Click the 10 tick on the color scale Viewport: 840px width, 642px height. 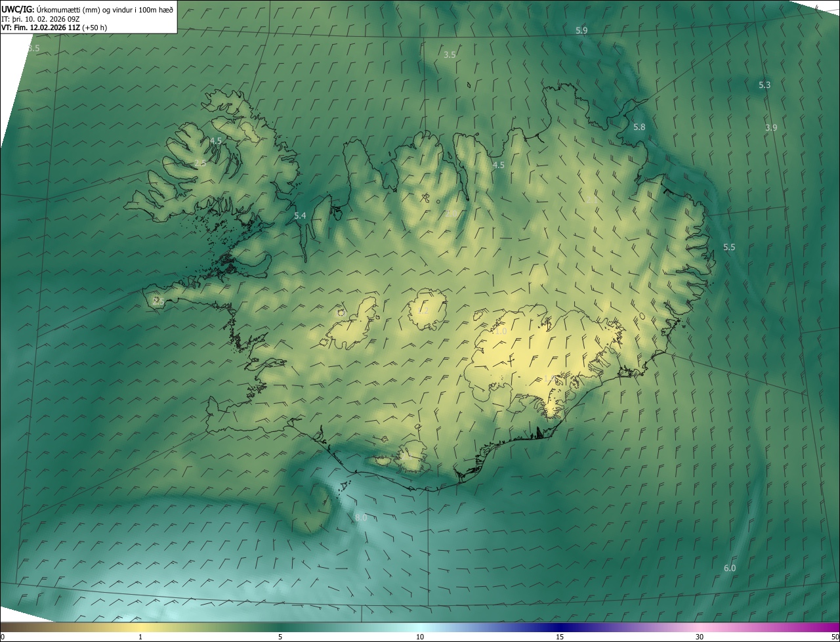(420, 637)
